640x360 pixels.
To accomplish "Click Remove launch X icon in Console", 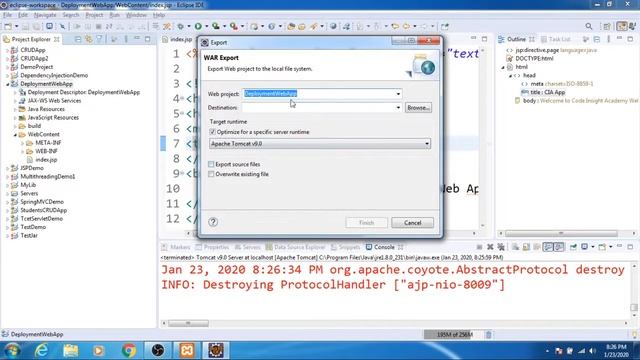I will pyautogui.click(x=490, y=247).
